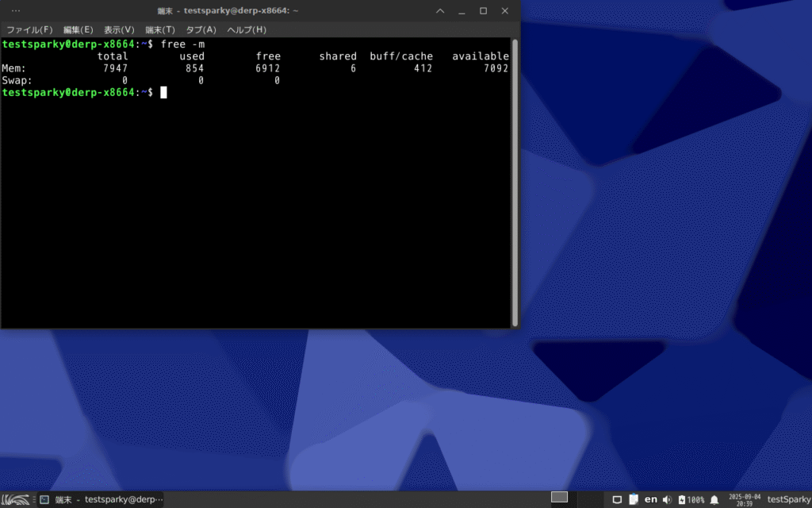Open the 表示(V) menu
The height and width of the screenshot is (508, 812).
click(x=119, y=29)
